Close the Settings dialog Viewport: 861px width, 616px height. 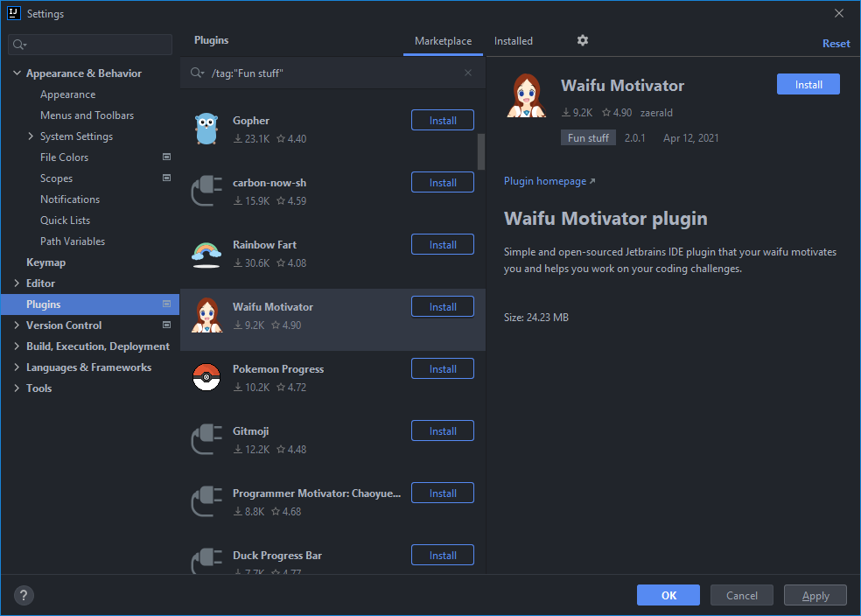coord(839,13)
